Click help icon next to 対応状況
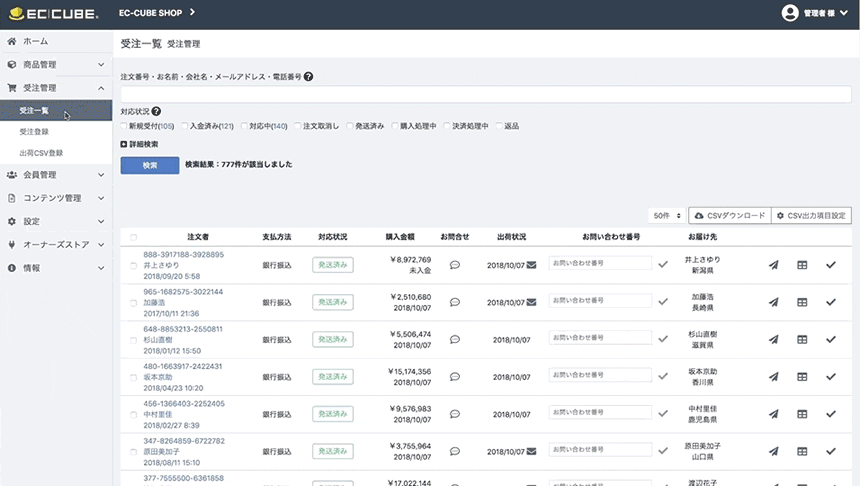This screenshot has height=486, width=860. [156, 111]
